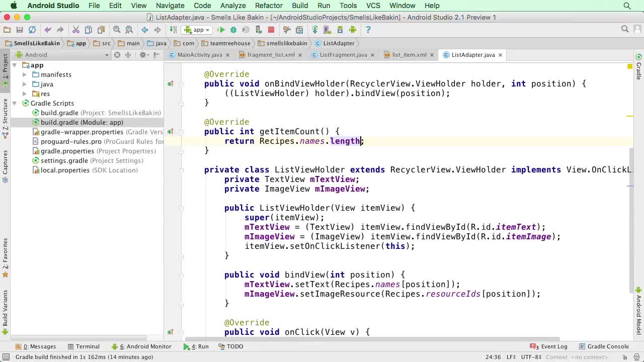
Task: Click the Redo arrow icon
Action: (60, 30)
